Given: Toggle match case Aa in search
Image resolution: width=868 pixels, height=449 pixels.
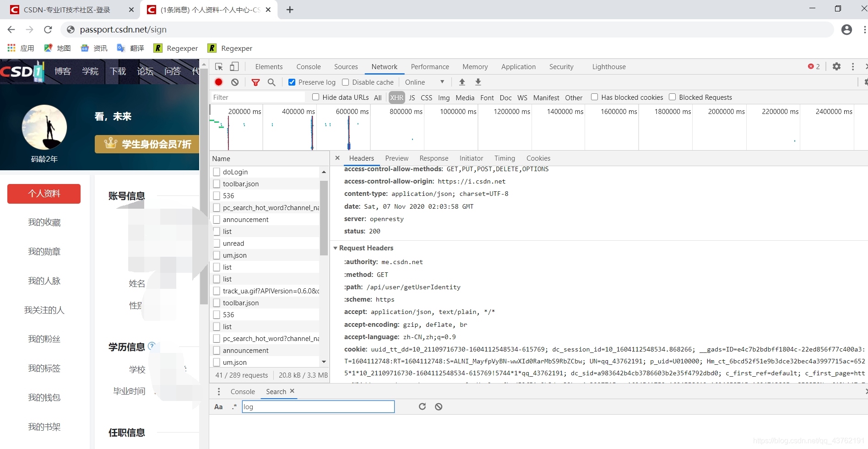Looking at the screenshot, I should 218,406.
